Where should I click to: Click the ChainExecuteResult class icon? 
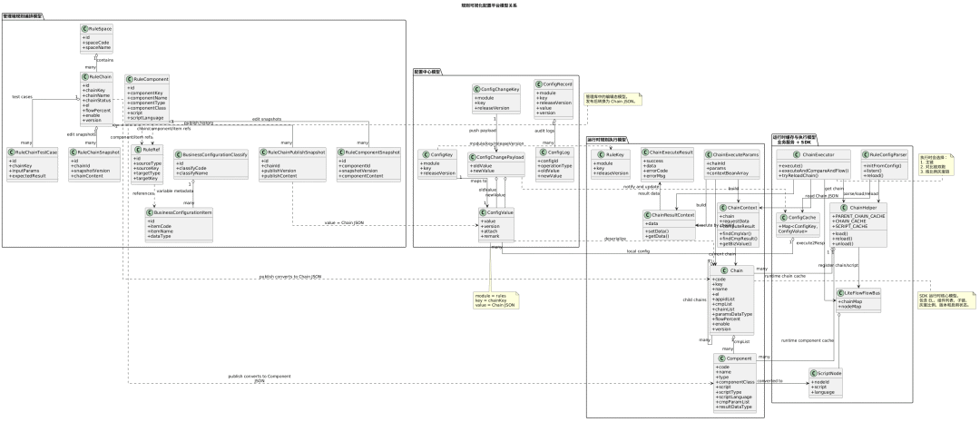(x=646, y=152)
